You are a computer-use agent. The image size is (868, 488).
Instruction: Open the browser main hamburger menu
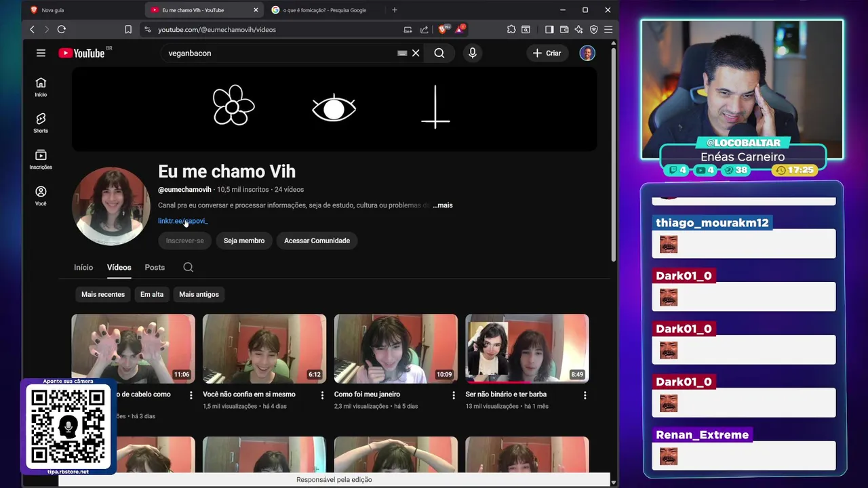pos(608,29)
